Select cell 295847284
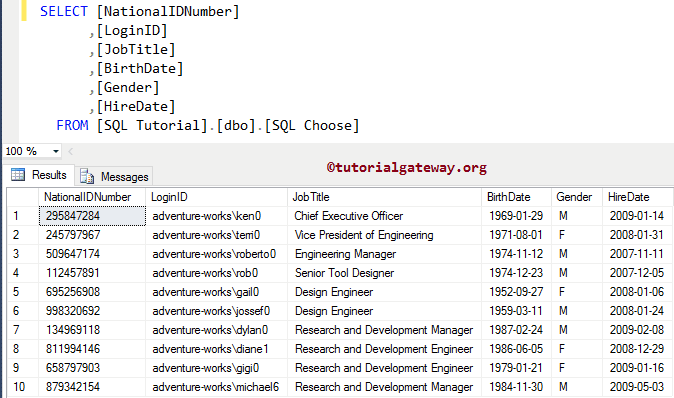 point(92,216)
